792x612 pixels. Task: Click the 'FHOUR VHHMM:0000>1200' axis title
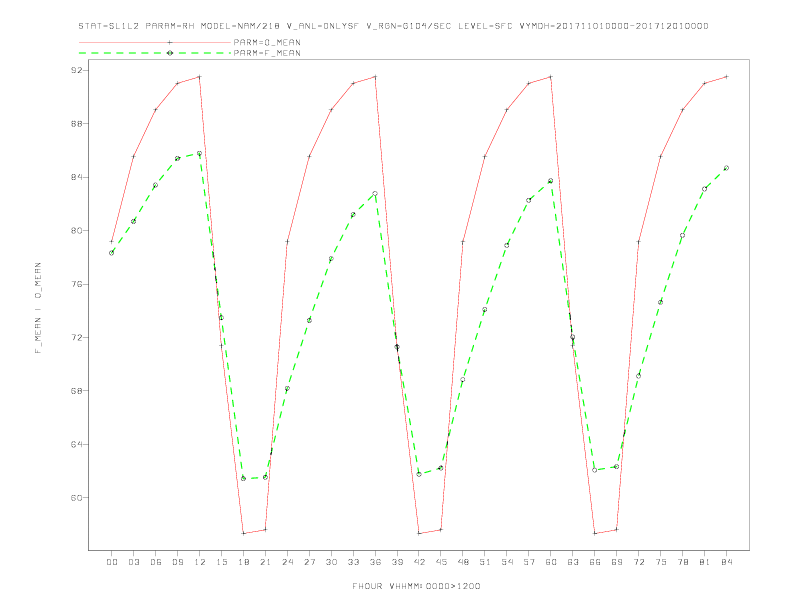[416, 586]
